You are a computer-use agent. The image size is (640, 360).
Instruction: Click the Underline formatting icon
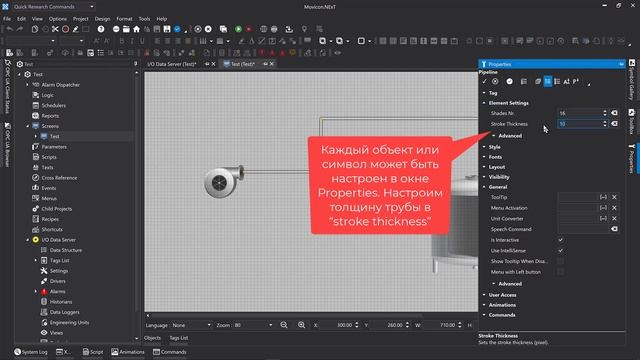142,41
